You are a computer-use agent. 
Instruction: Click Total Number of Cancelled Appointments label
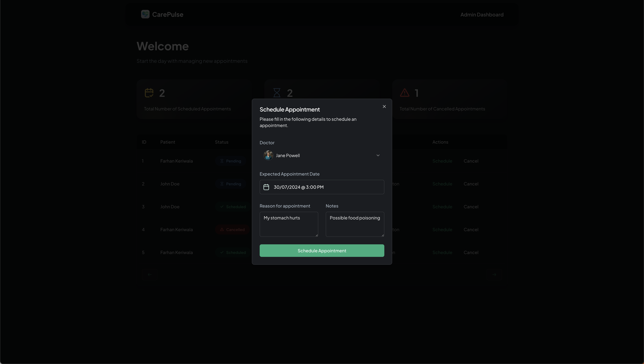[x=442, y=109]
